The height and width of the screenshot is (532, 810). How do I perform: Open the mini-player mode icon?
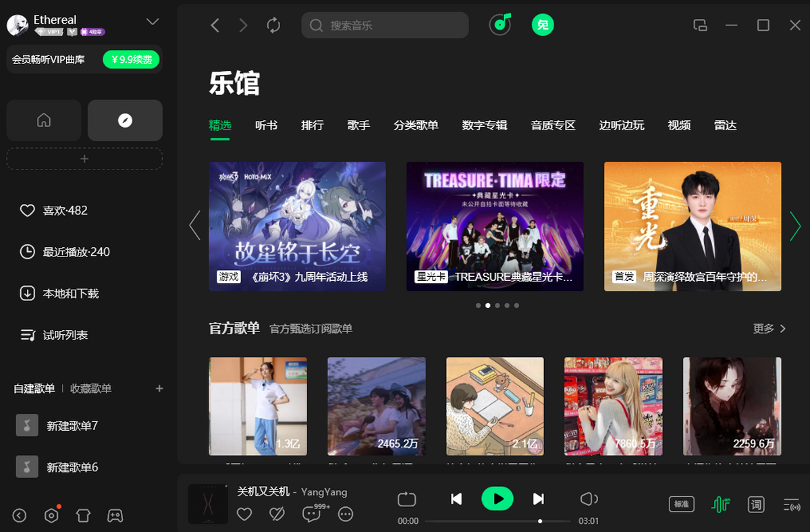click(700, 25)
